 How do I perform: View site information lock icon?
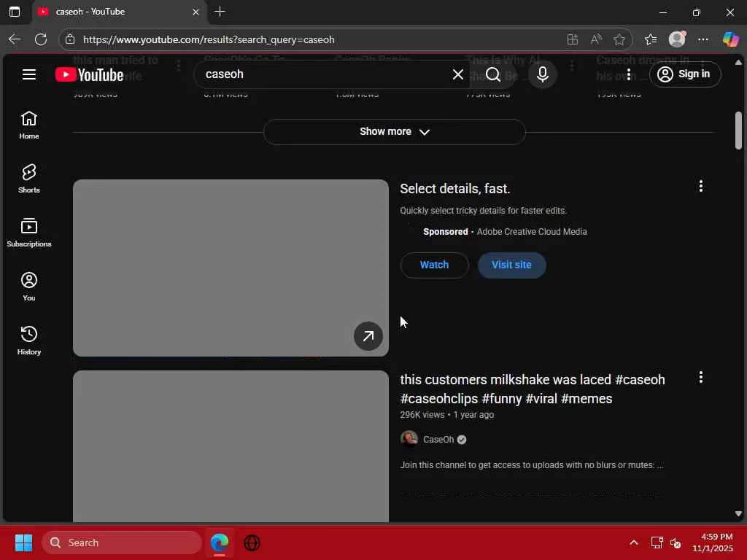coord(70,39)
